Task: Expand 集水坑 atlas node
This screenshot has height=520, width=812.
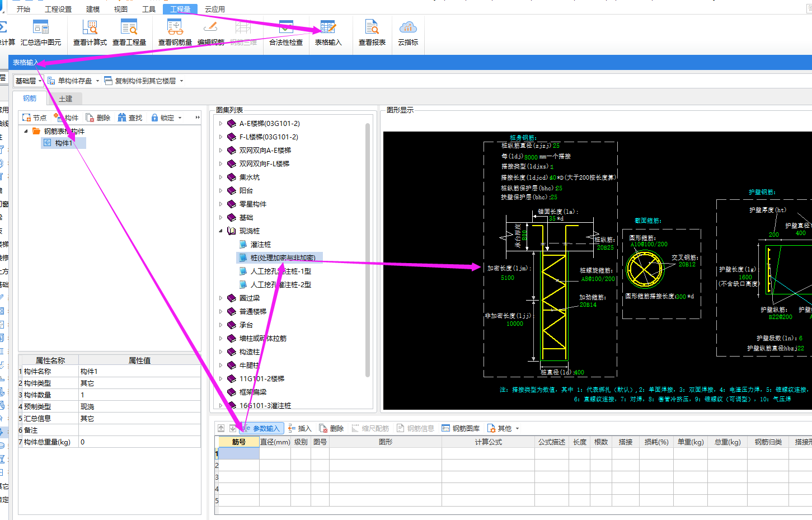Action: [x=220, y=177]
